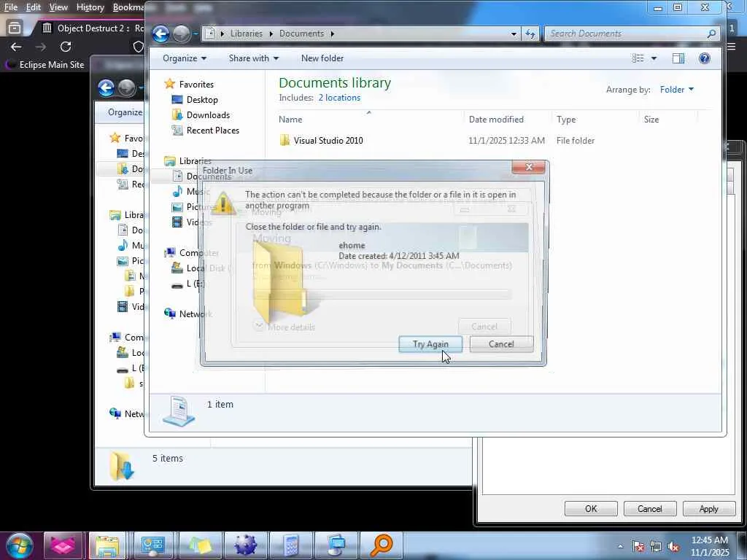The image size is (747, 560).
Task: Click the forward arrow in Documents window
Action: pyautogui.click(x=181, y=34)
